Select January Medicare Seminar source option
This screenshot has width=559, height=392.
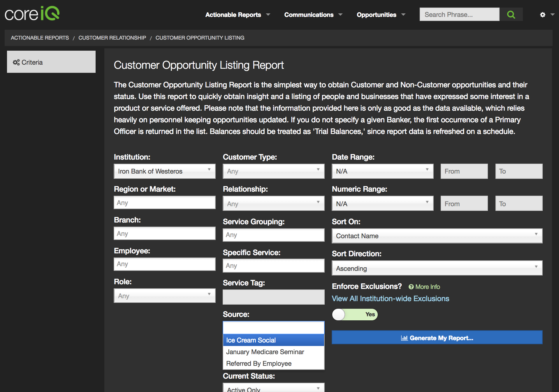coord(265,352)
